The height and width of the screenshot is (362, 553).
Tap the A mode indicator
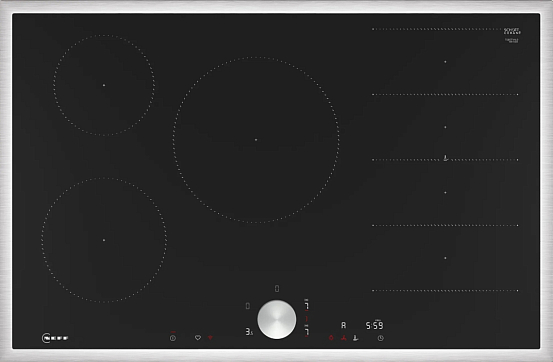click(x=344, y=325)
